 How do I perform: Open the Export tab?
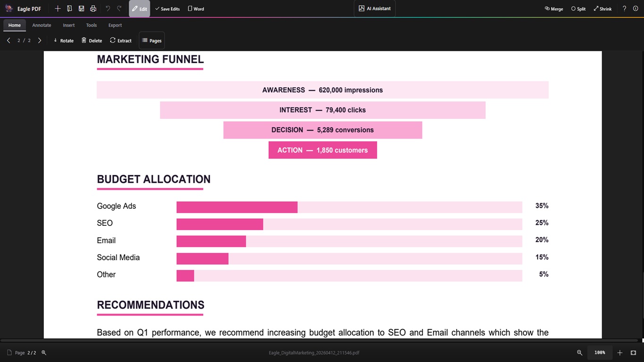pos(115,25)
